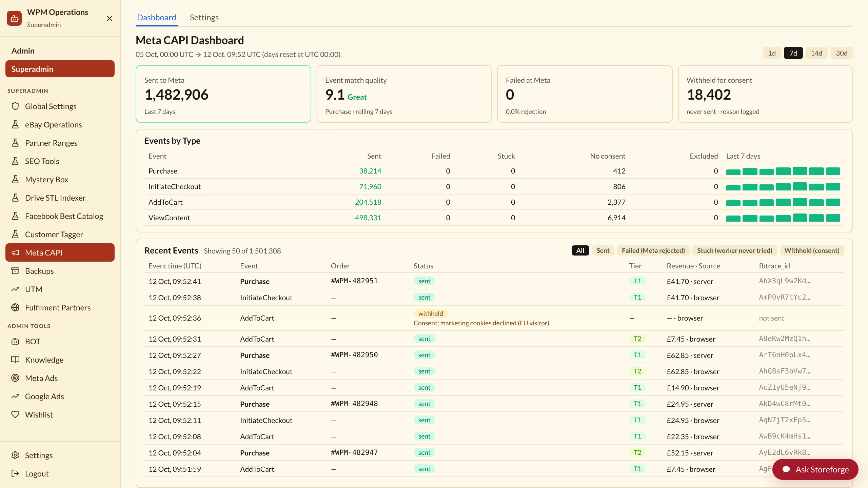This screenshot has width=868, height=488.
Task: Click AddToCart sent count 204,518
Action: click(x=368, y=202)
